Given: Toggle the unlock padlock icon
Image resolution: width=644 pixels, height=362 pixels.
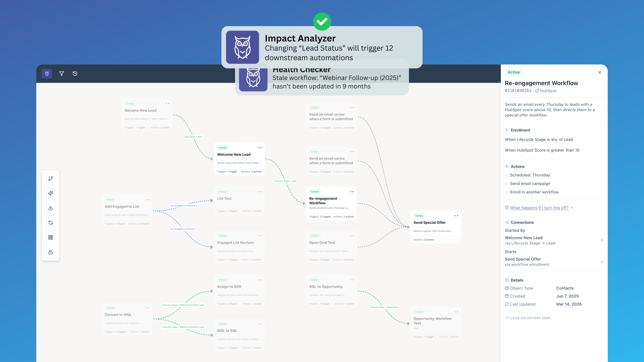Looking at the screenshot, I should (50, 252).
